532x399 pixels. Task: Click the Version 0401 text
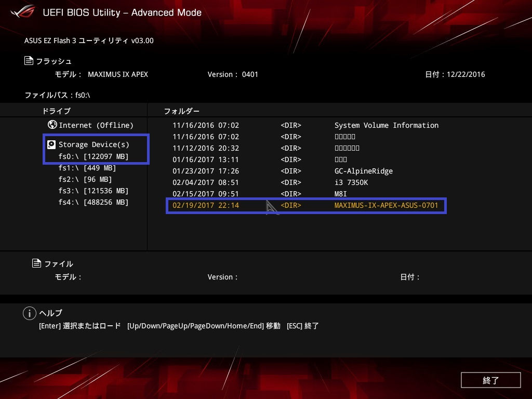pyautogui.click(x=233, y=74)
